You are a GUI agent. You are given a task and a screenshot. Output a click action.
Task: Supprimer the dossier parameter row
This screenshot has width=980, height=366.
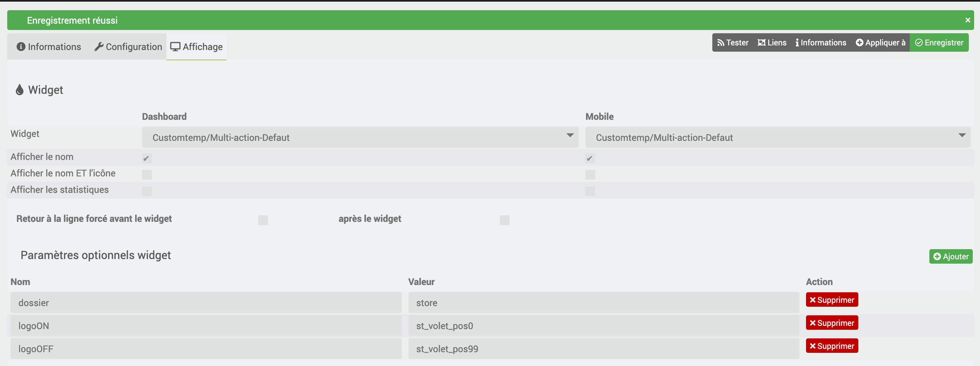pyautogui.click(x=832, y=300)
